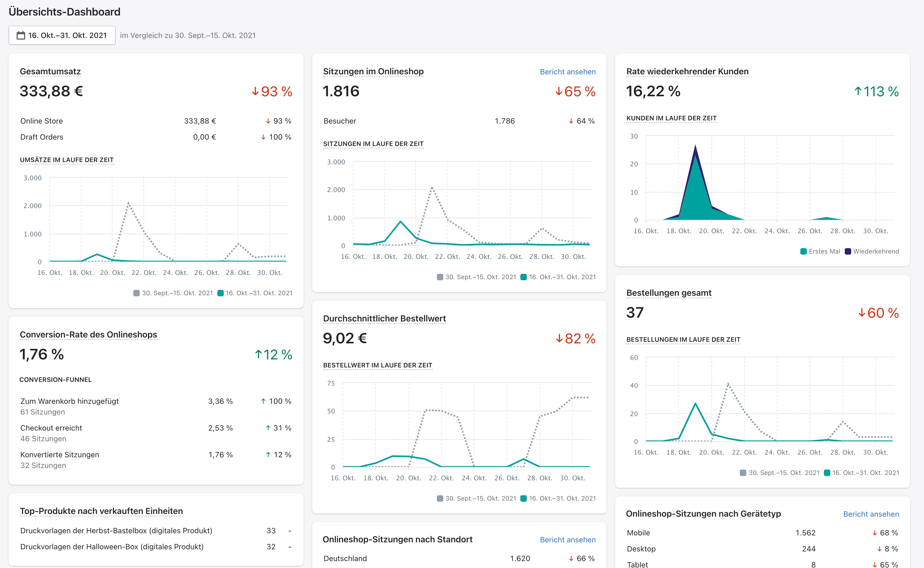Click teal 16. Okt.–31. Okt. swatch in Sitzungen legend

tap(523, 277)
